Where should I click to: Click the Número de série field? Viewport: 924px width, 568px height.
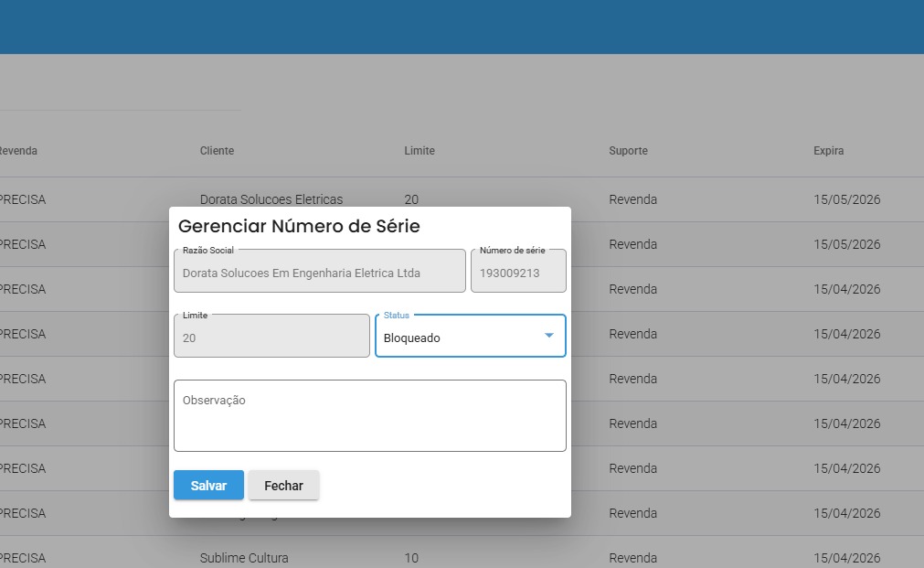click(x=518, y=272)
